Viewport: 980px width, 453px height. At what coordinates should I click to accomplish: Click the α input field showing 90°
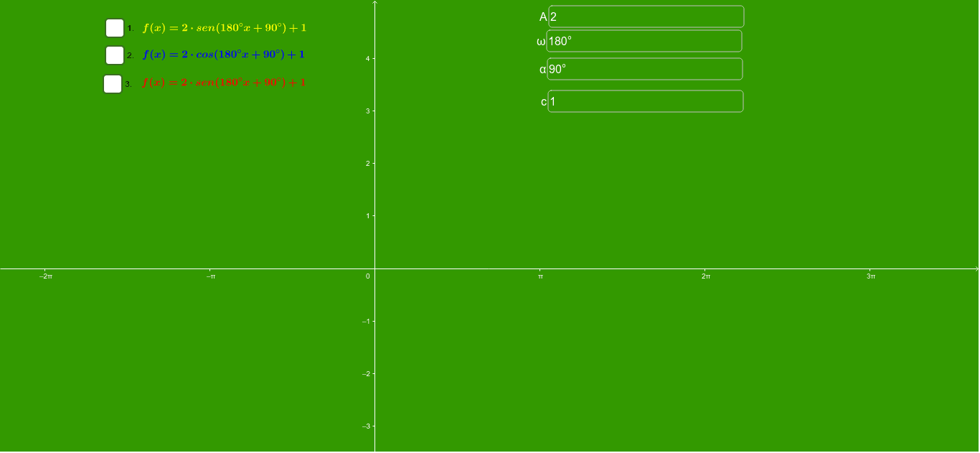click(x=645, y=69)
